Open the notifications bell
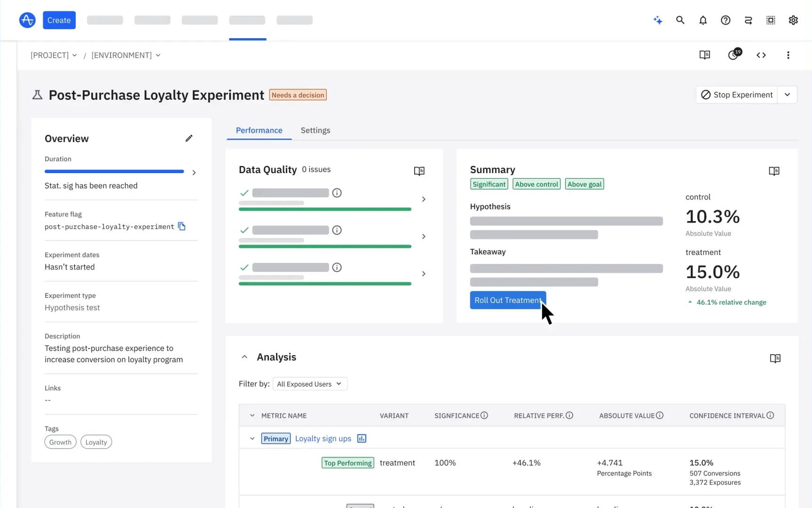The image size is (812, 508). pyautogui.click(x=703, y=20)
